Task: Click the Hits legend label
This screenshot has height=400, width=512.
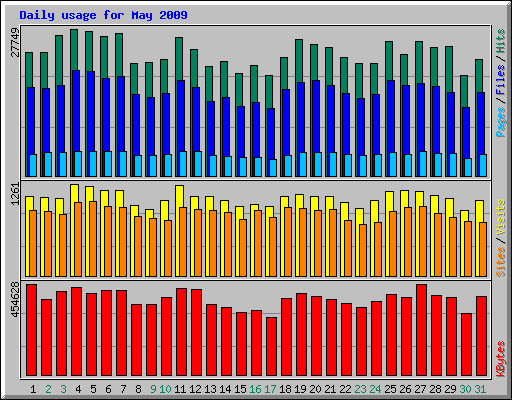Action: (x=501, y=41)
